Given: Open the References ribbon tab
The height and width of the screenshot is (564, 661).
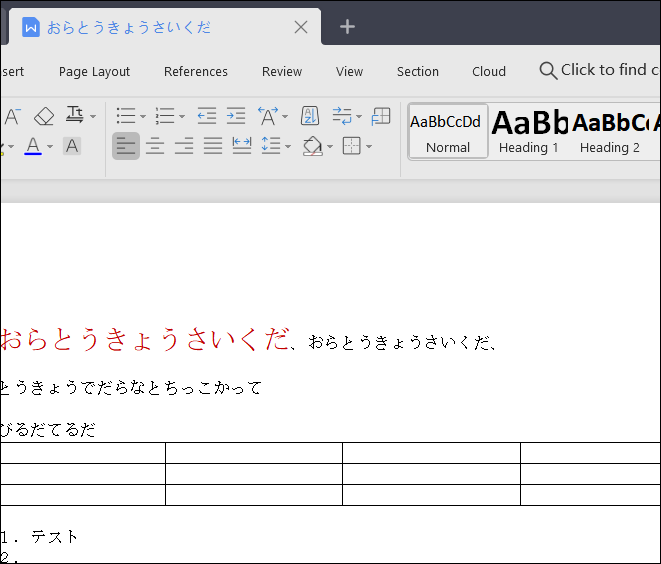Looking at the screenshot, I should (196, 72).
